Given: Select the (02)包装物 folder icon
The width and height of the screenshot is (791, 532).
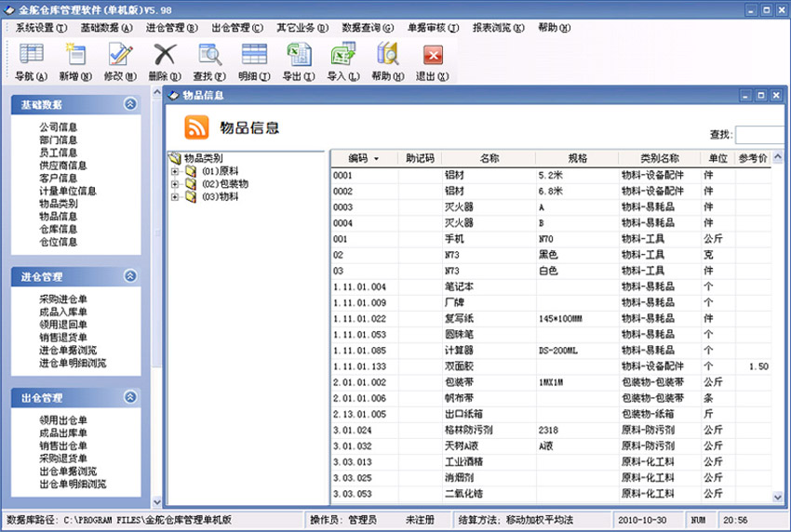Looking at the screenshot, I should click(x=191, y=183).
